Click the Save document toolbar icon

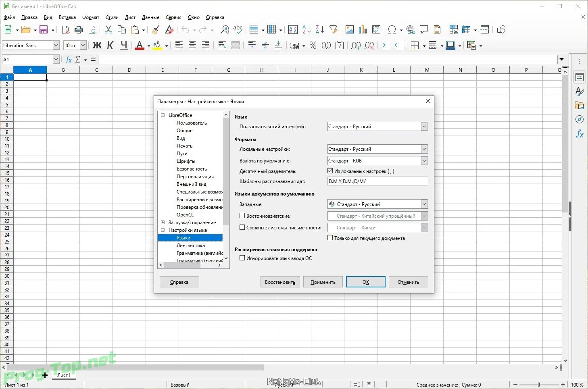[44, 29]
